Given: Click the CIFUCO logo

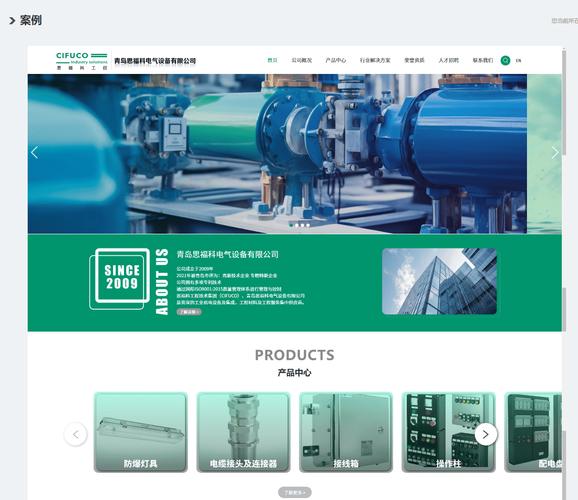Looking at the screenshot, I should [81, 61].
